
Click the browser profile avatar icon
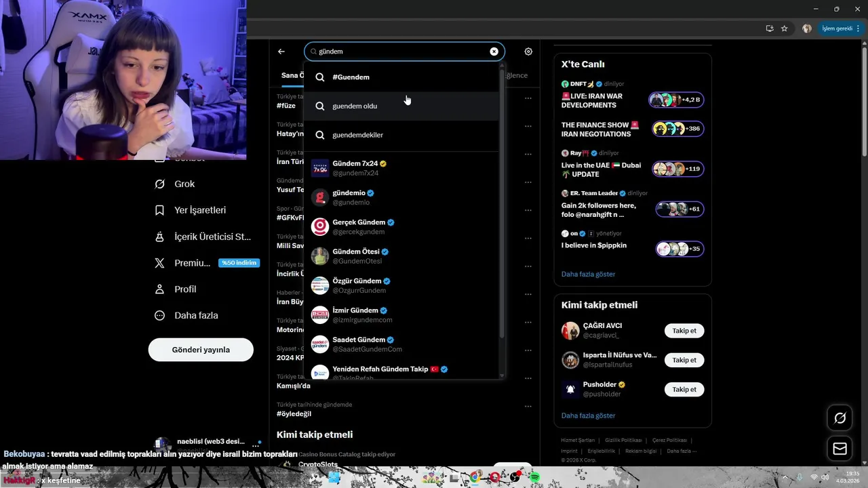pyautogui.click(x=807, y=28)
